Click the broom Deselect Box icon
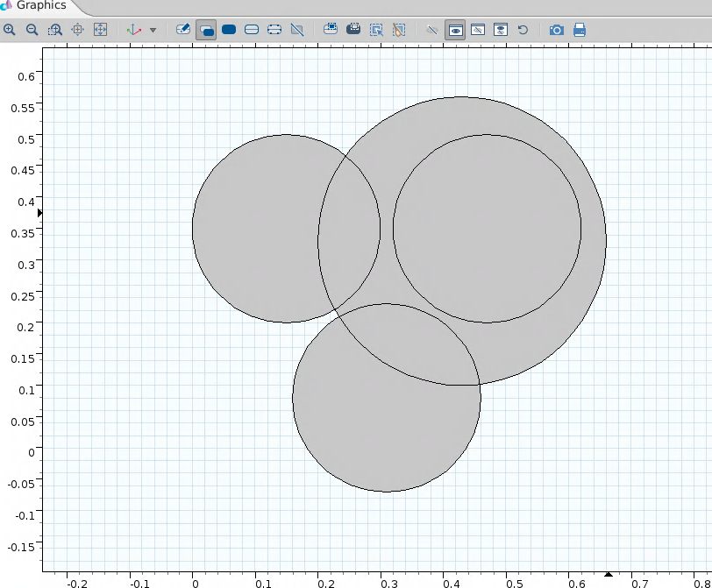Screen dimensions: 712x588 [x=399, y=30]
